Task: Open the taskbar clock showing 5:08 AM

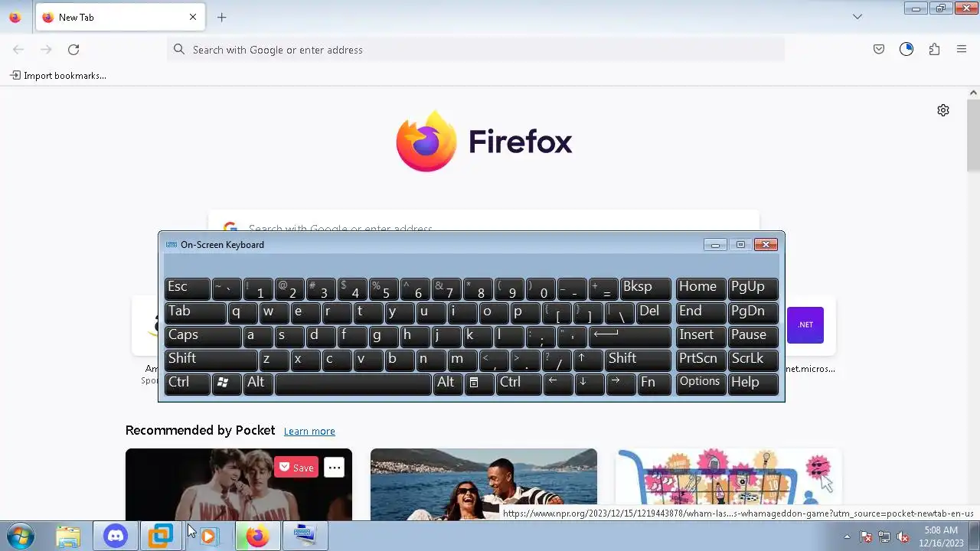Action: click(941, 536)
